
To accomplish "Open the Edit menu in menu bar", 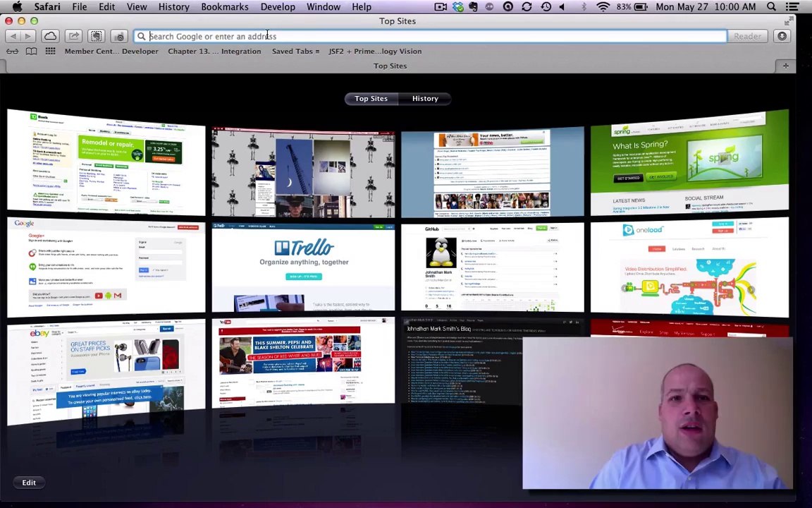I will coord(106,7).
